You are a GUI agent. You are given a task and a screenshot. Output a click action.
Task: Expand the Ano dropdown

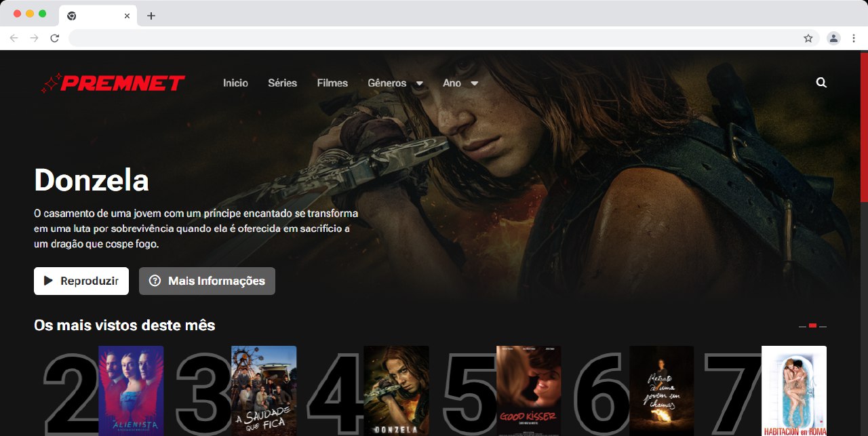[x=460, y=83]
